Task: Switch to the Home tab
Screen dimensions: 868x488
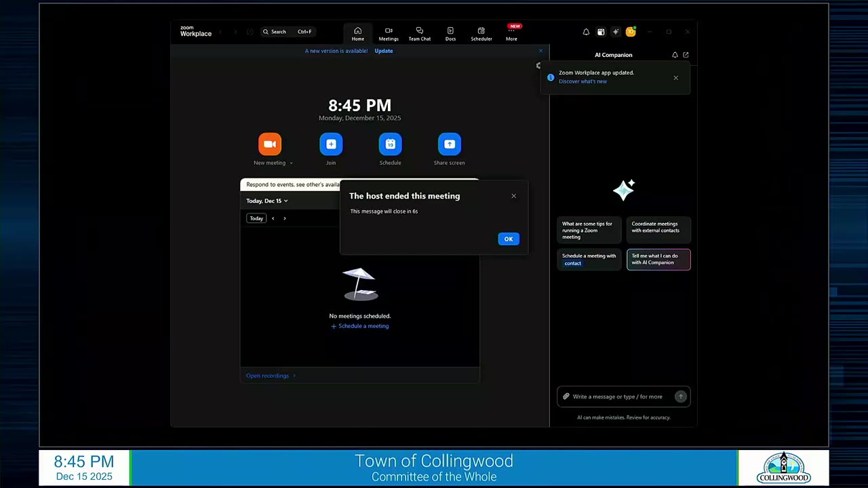Action: tap(358, 34)
